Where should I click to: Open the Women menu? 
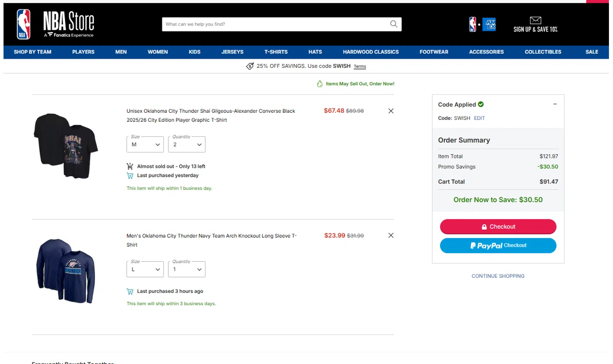[x=158, y=52]
